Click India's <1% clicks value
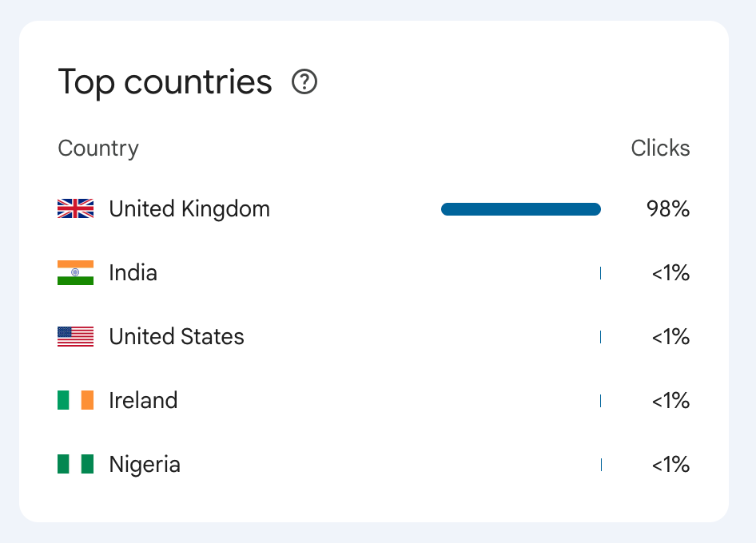756x543 pixels. coord(670,273)
